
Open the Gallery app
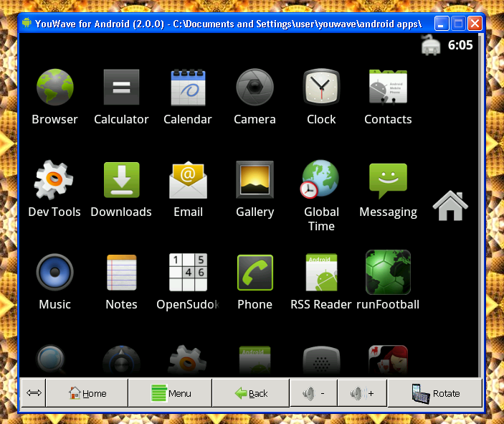click(x=255, y=180)
